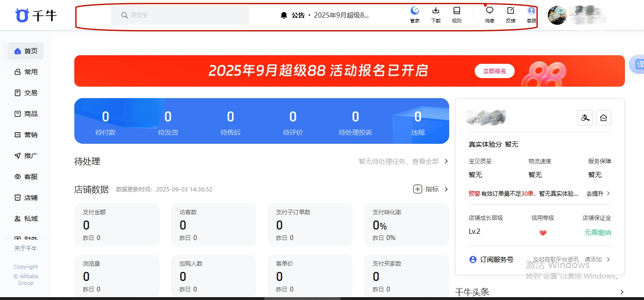The height and width of the screenshot is (300, 644).
Task: Click 真实体验分 暂无 text
Action: click(x=493, y=144)
